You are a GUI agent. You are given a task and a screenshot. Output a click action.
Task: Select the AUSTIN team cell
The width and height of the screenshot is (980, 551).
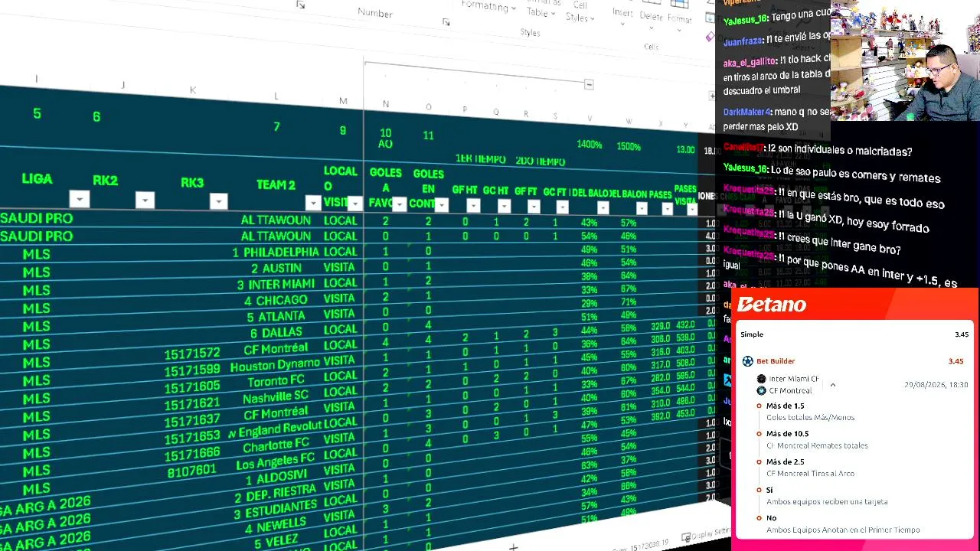click(x=276, y=268)
